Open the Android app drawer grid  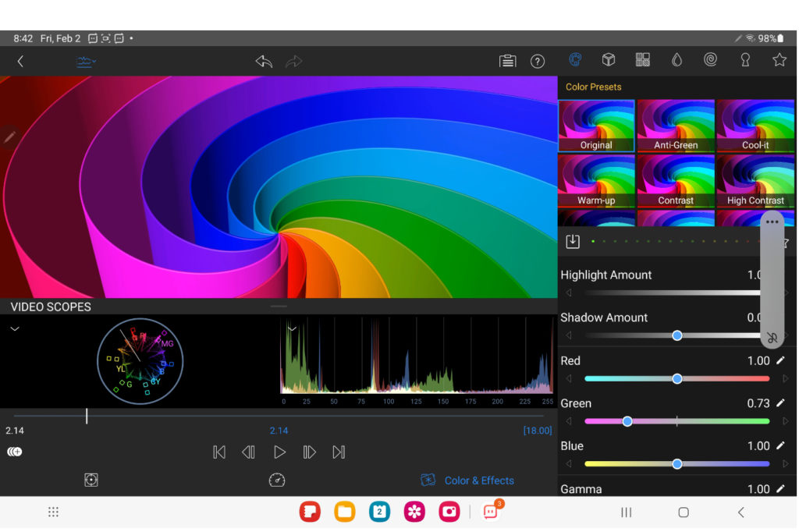coord(53,512)
